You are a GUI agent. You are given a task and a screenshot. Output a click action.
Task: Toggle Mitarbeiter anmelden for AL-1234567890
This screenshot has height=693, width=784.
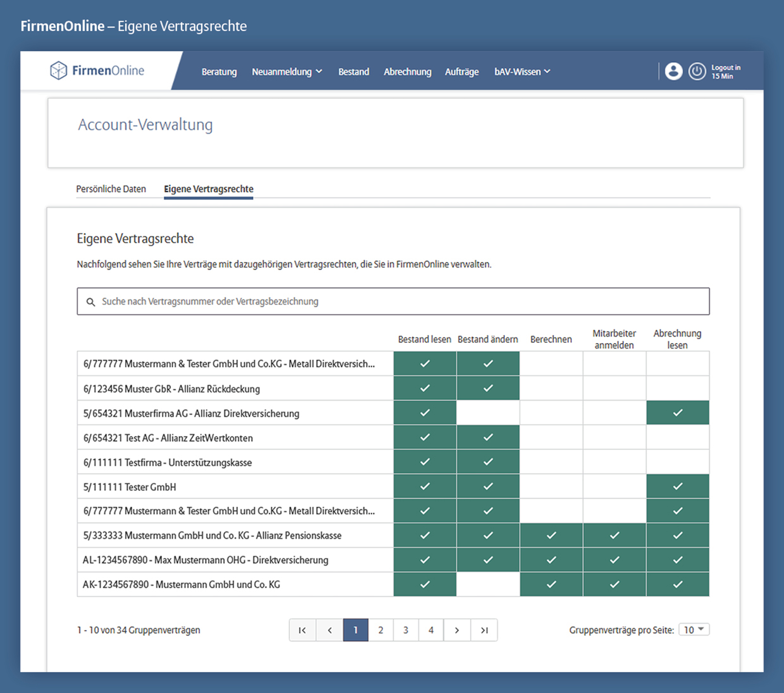pyautogui.click(x=615, y=560)
